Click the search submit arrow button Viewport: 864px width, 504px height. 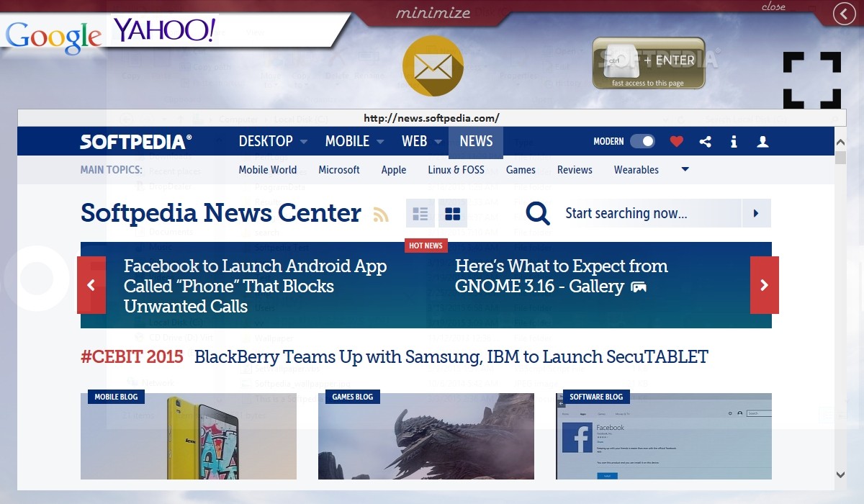click(x=756, y=213)
